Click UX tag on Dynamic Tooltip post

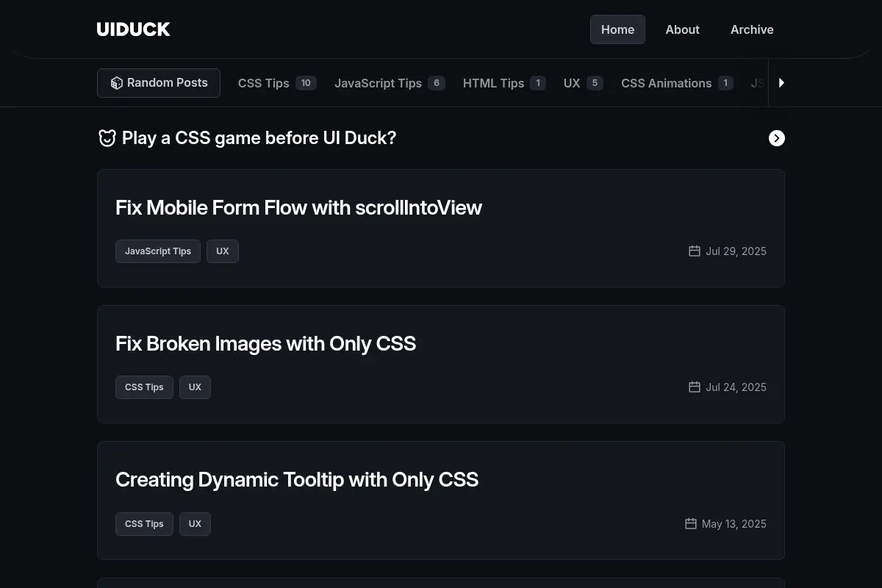click(195, 524)
